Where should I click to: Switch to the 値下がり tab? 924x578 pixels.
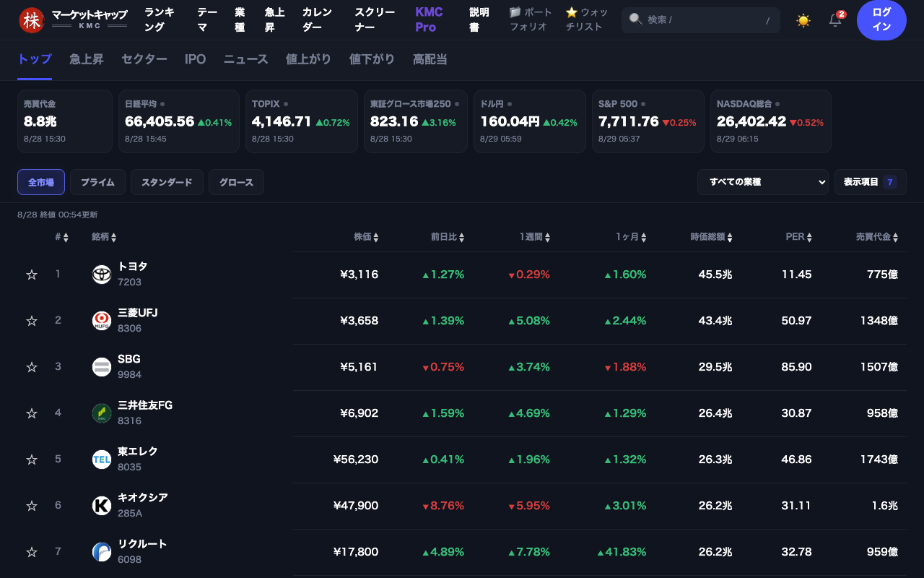point(372,59)
